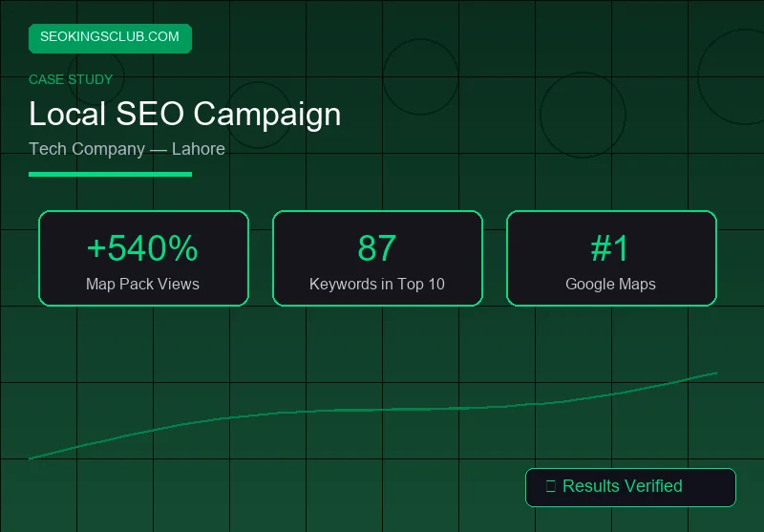Screen dimensions: 764x532
Task: Click the SEOKINGSCLUB.COM badge
Action: 110,38
